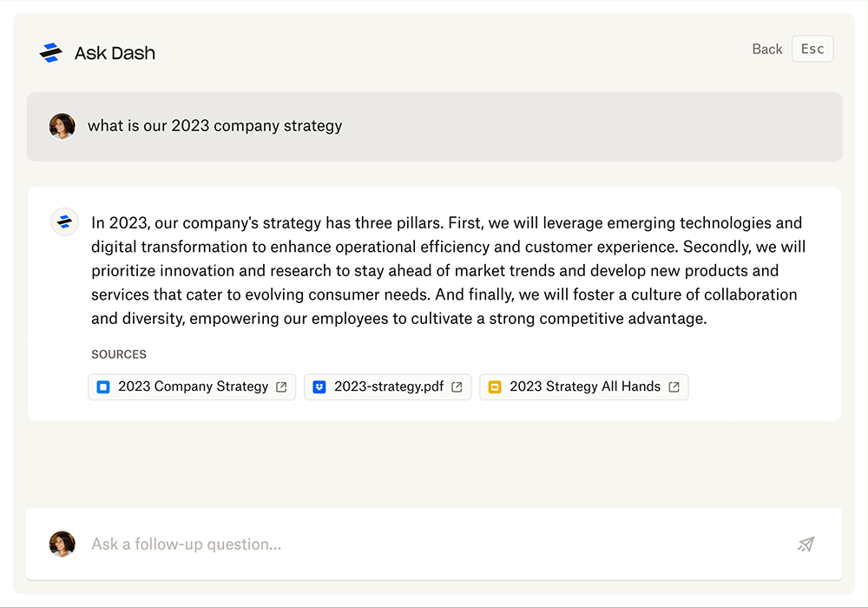This screenshot has width=868, height=608.
Task: Click the user avatar beside the follow-up field
Action: [x=62, y=545]
